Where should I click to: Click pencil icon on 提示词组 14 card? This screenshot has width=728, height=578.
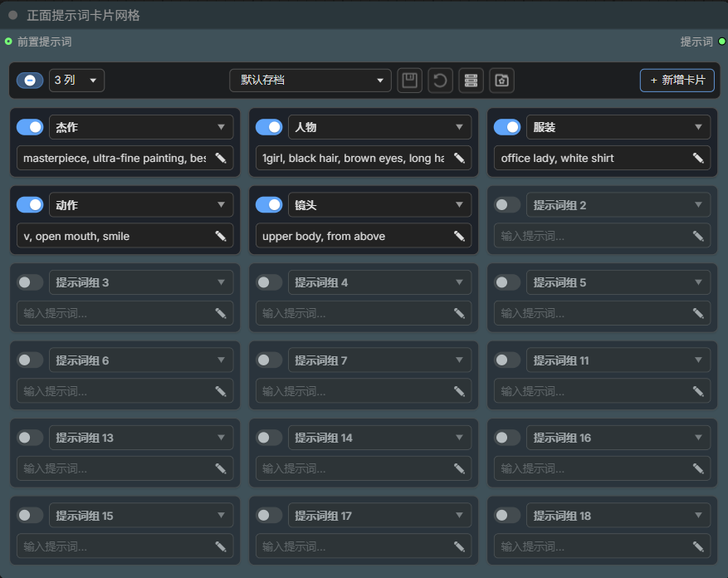click(460, 469)
